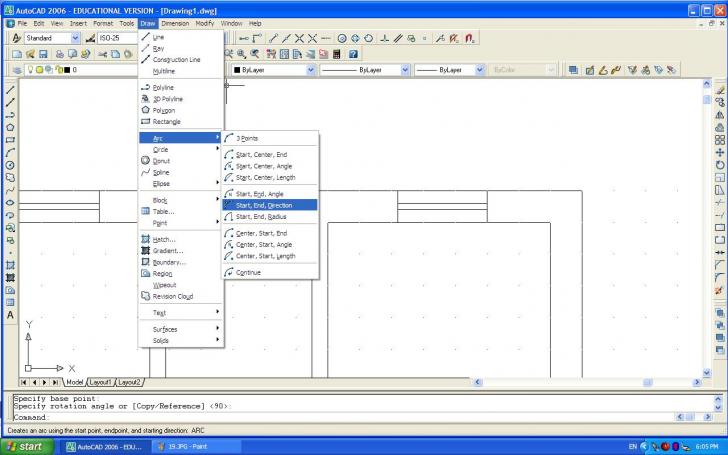Screen dimensions: 728x455
Task: Click the Snap to Intersection icon
Action: coord(299,39)
